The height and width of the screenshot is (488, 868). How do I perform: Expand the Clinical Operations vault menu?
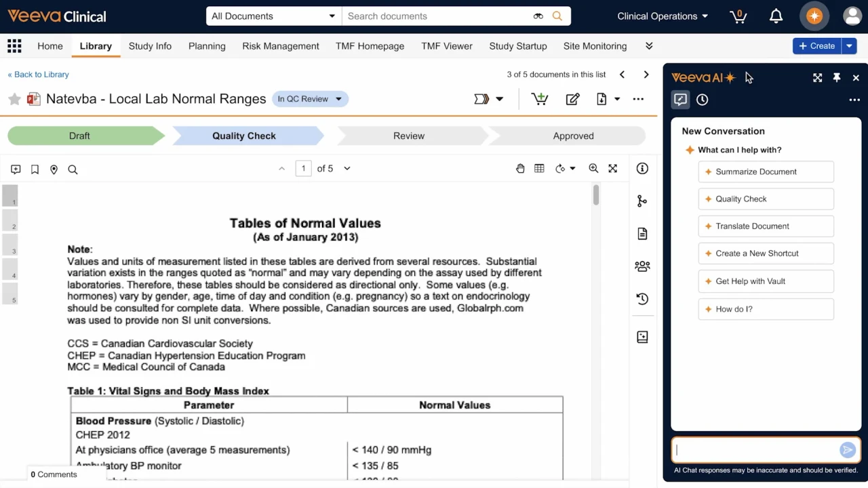coord(663,16)
